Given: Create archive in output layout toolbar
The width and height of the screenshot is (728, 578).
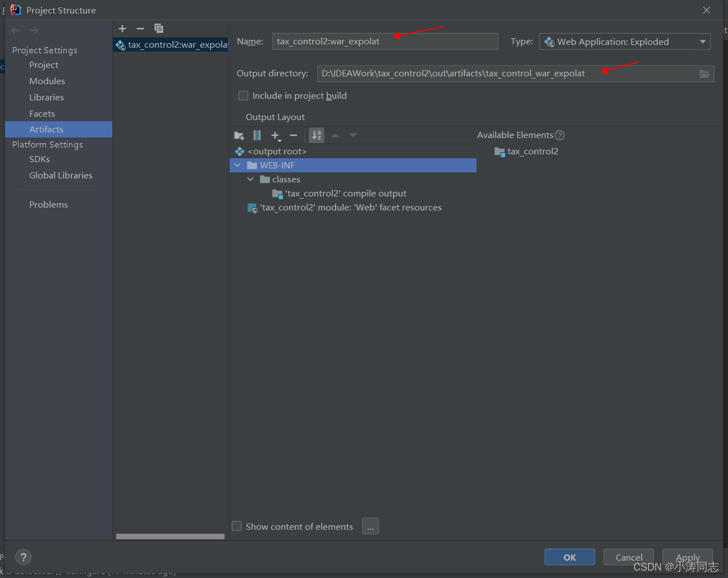Looking at the screenshot, I should pos(257,135).
